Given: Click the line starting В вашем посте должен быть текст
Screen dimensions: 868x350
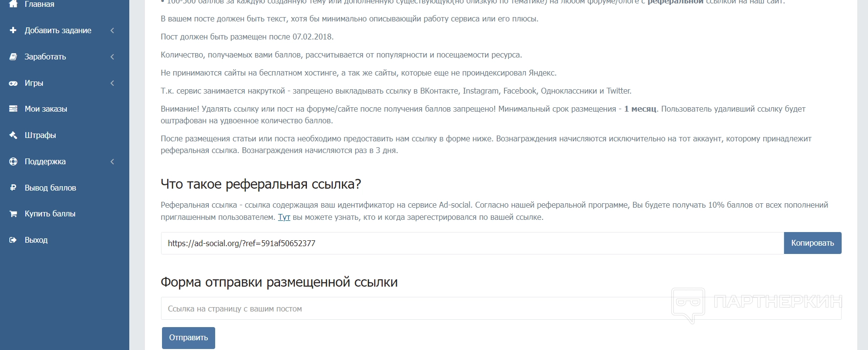Looking at the screenshot, I should [350, 19].
